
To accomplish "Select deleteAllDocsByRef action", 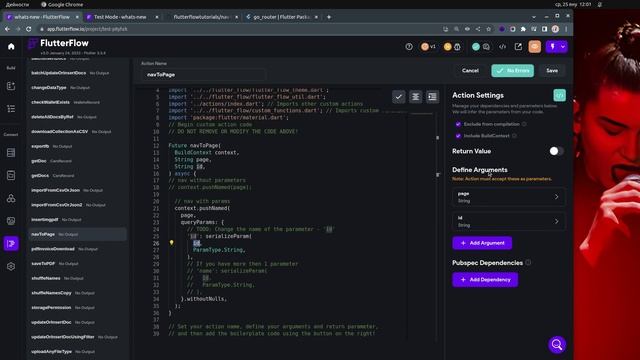I will click(x=78, y=117).
